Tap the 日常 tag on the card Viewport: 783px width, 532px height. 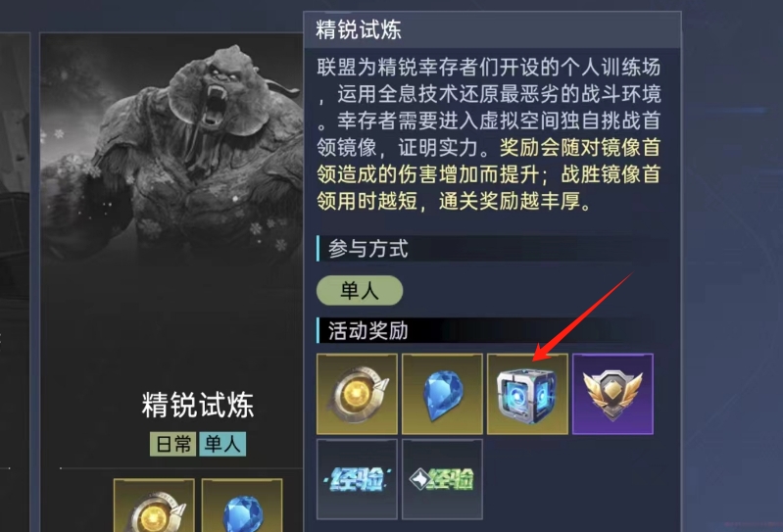point(173,444)
